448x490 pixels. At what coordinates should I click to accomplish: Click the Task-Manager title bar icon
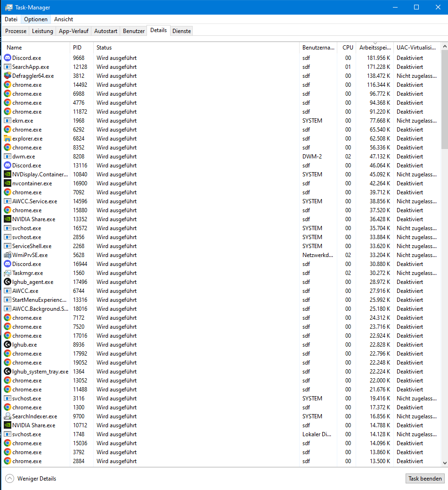click(9, 7)
